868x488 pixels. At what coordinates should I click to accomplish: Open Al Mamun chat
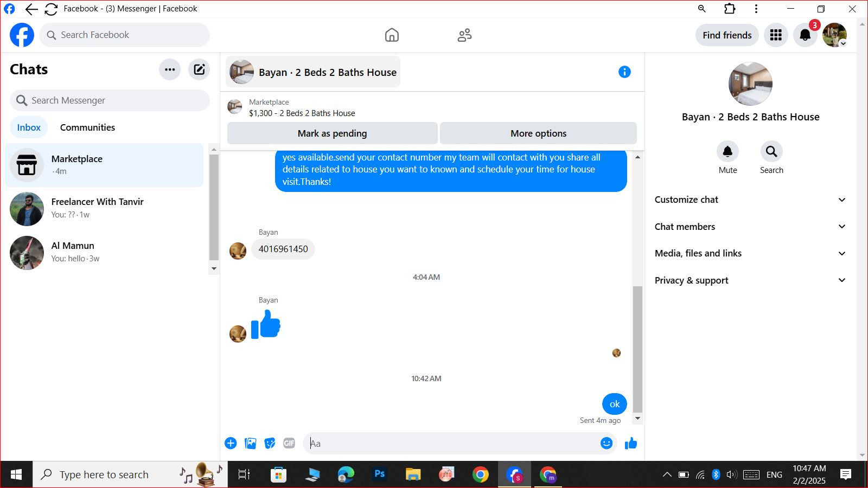point(104,253)
